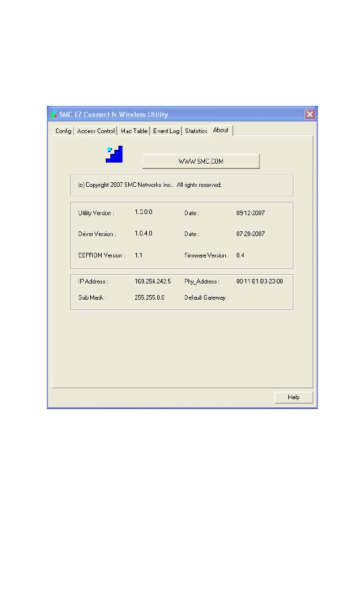Open Help with the Help button
364x604 pixels.
point(294,397)
